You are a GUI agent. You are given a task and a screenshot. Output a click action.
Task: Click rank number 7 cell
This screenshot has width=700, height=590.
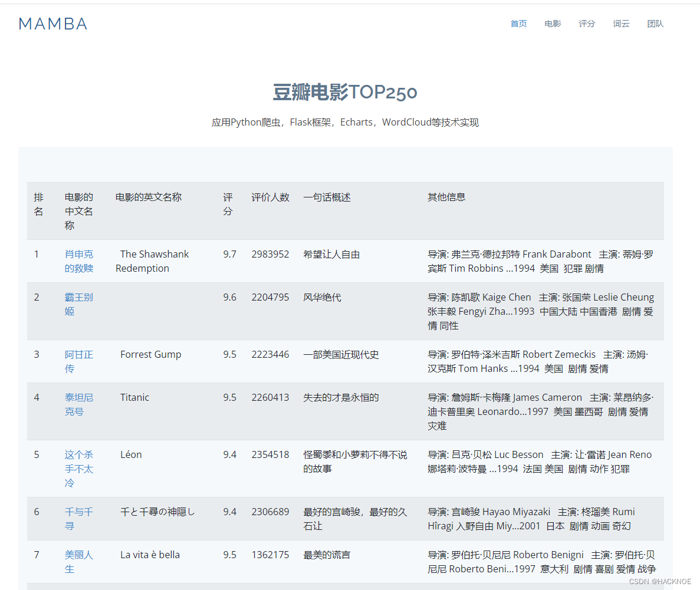tap(37, 554)
